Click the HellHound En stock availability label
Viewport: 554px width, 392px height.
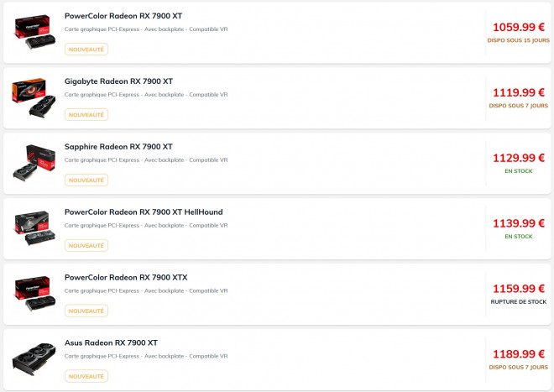519,236
